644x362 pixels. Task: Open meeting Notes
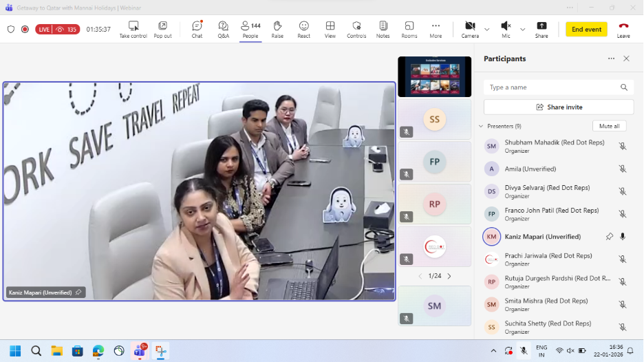383,29
